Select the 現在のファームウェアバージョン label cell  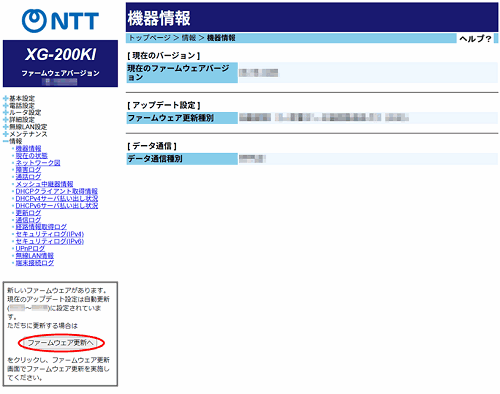(x=182, y=73)
